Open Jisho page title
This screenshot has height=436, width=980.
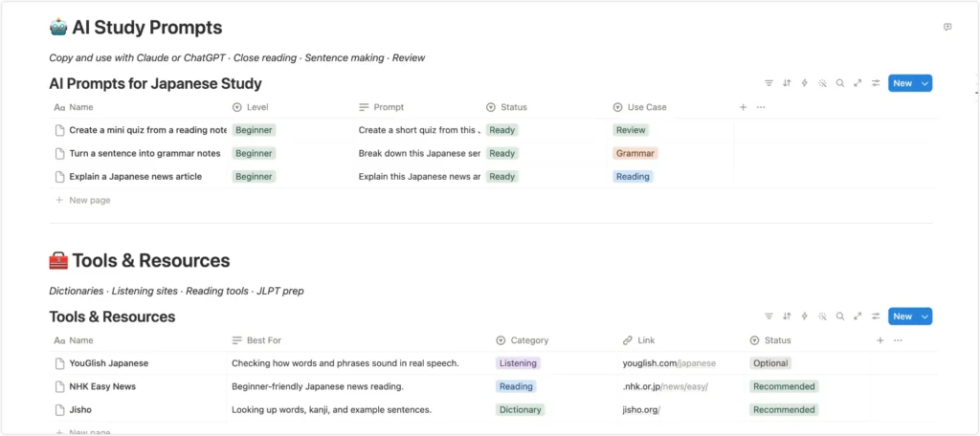[x=80, y=410]
